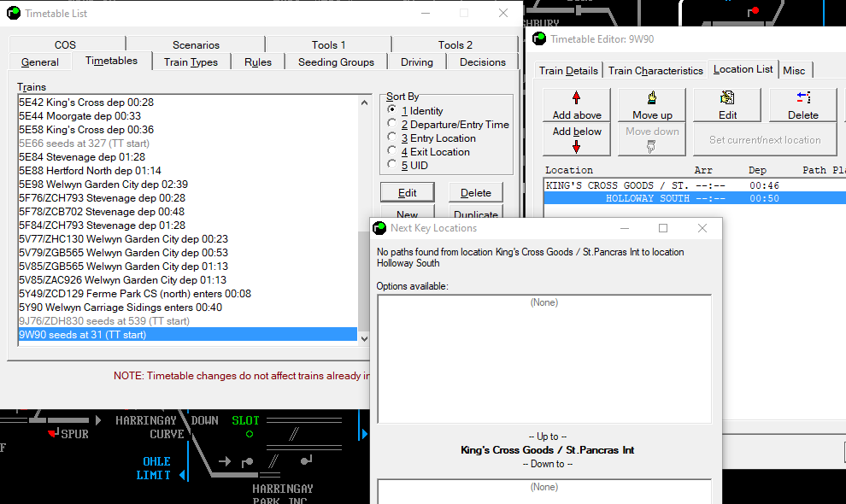846x504 pixels.
Task: Minimize the Next Key Locations window
Action: [x=625, y=228]
